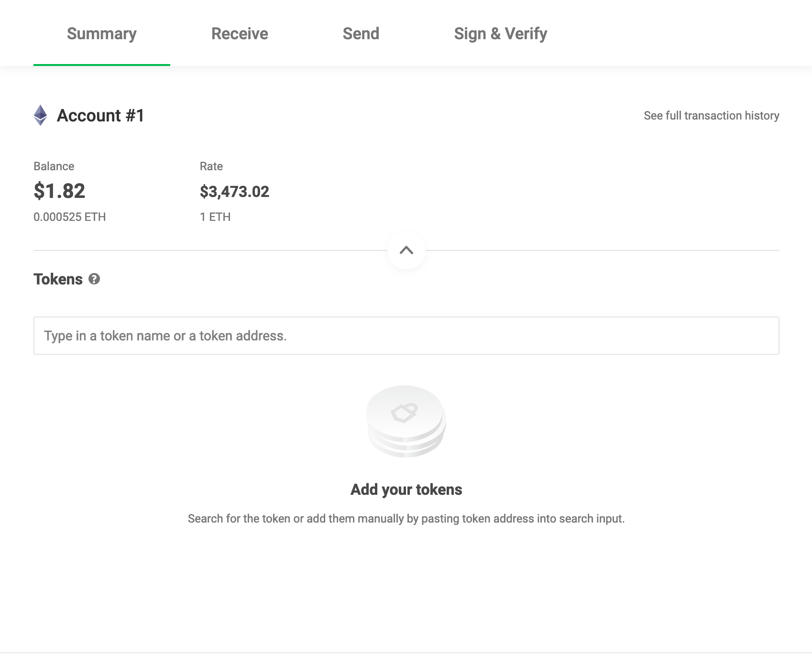
Task: Go to the Send tab
Action: [361, 33]
